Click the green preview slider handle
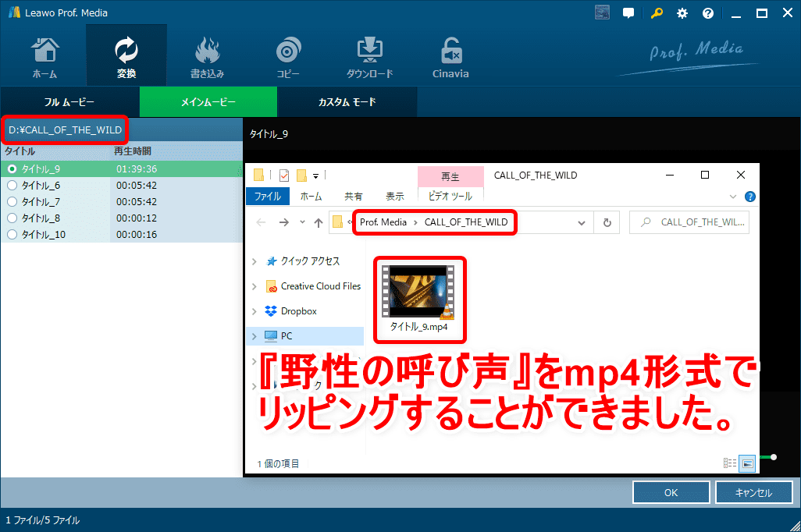This screenshot has height=532, width=801. coord(774,457)
